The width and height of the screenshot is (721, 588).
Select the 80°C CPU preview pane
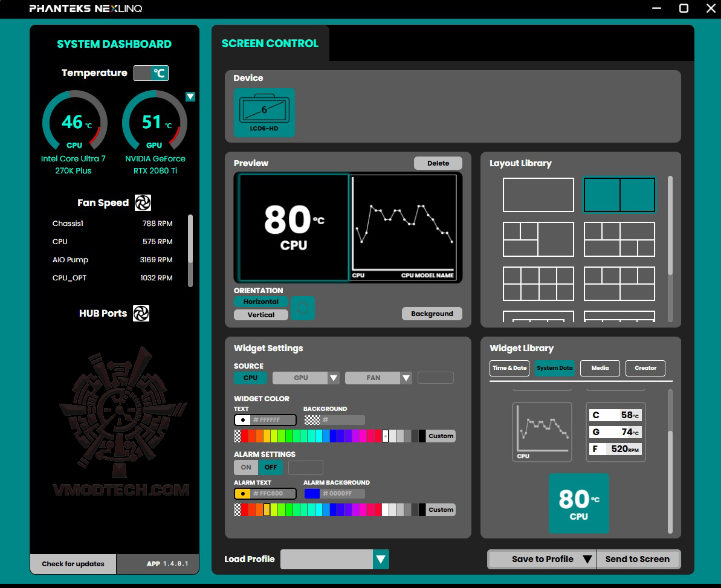point(294,227)
